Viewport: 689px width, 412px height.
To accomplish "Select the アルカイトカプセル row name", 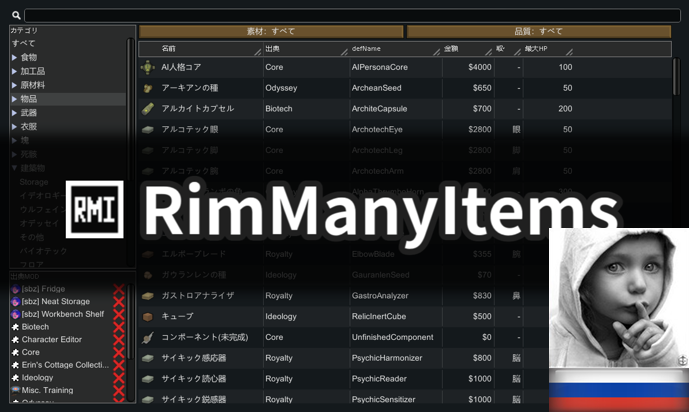I will pos(197,108).
